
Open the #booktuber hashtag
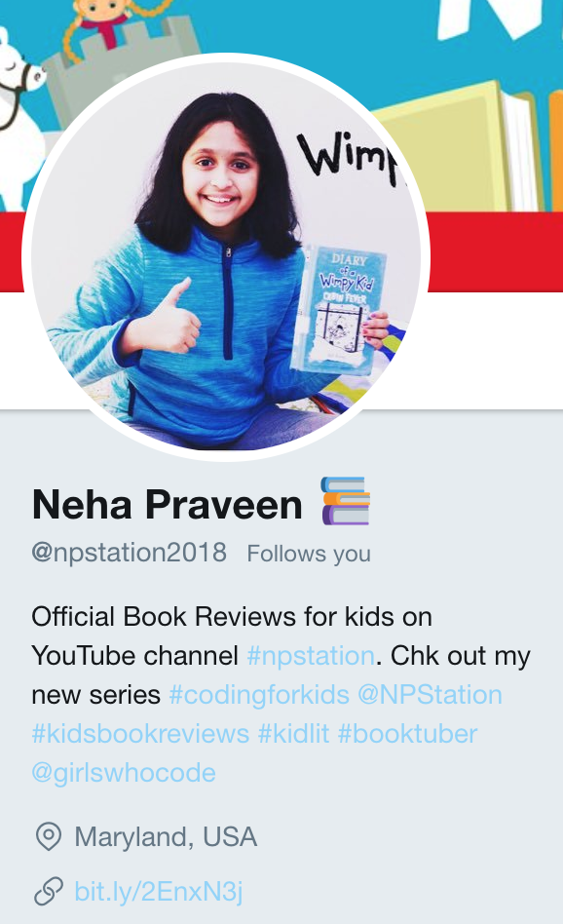coord(407,734)
